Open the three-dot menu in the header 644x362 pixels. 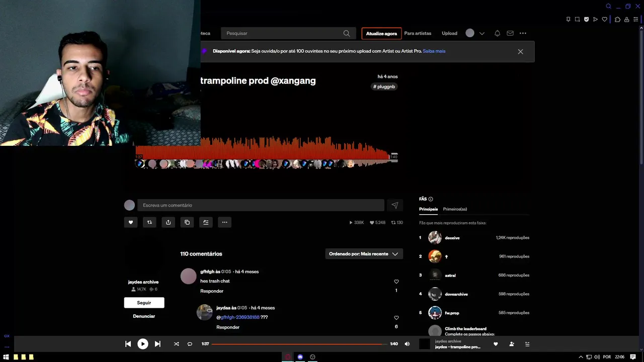point(523,33)
